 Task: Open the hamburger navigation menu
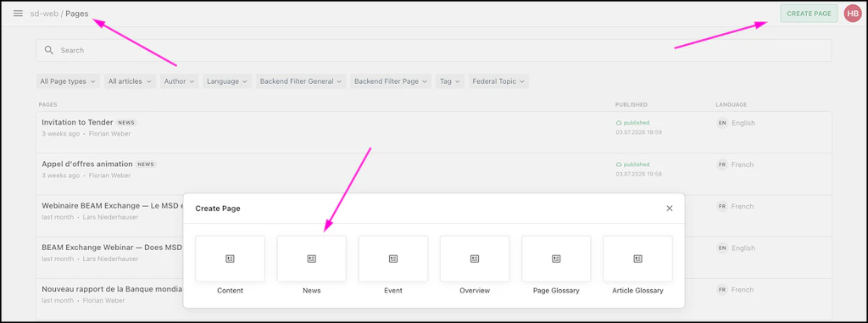click(18, 14)
